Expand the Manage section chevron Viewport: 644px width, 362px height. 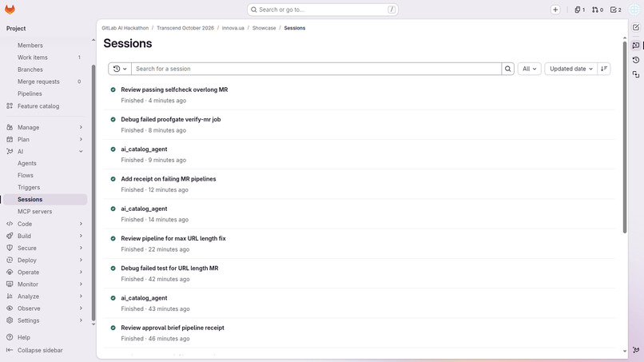[81, 127]
